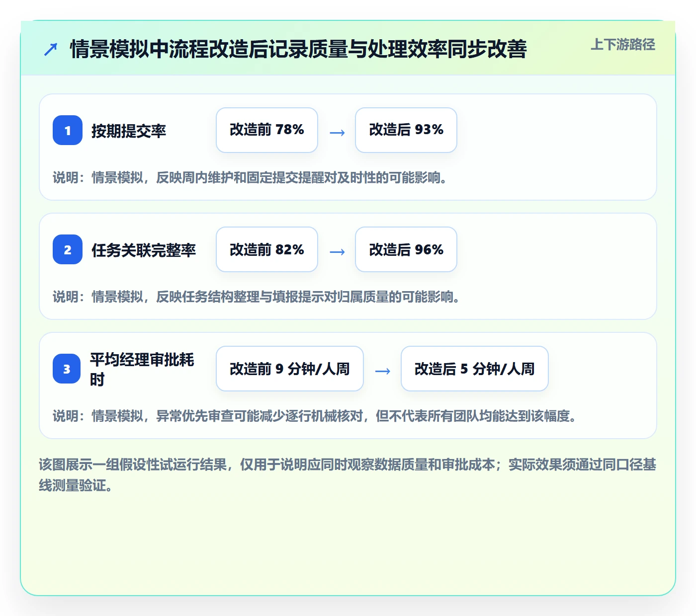Image resolution: width=696 pixels, height=616 pixels.
Task: Click the upward trend arrow icon in header
Action: [51, 49]
